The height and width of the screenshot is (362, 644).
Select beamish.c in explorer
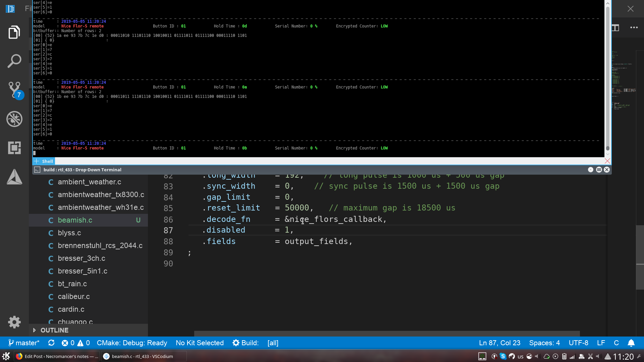[x=89, y=220]
